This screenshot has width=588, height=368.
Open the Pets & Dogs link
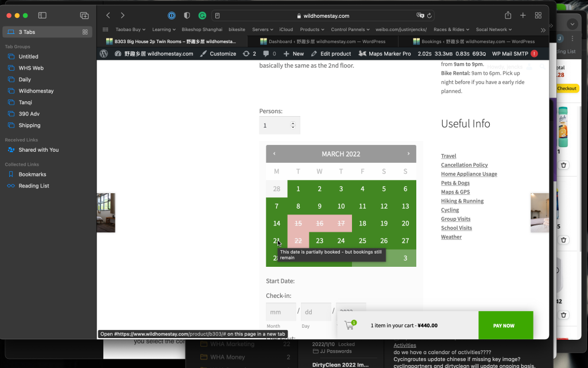tap(455, 183)
